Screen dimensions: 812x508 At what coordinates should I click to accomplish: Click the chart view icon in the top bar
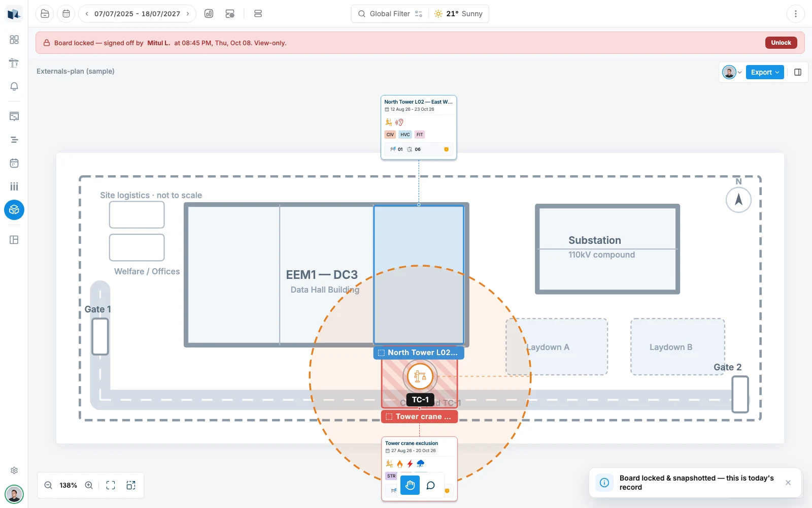[209, 14]
